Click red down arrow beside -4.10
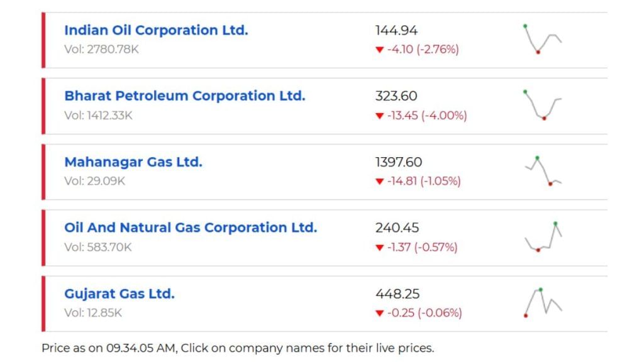 click(379, 50)
